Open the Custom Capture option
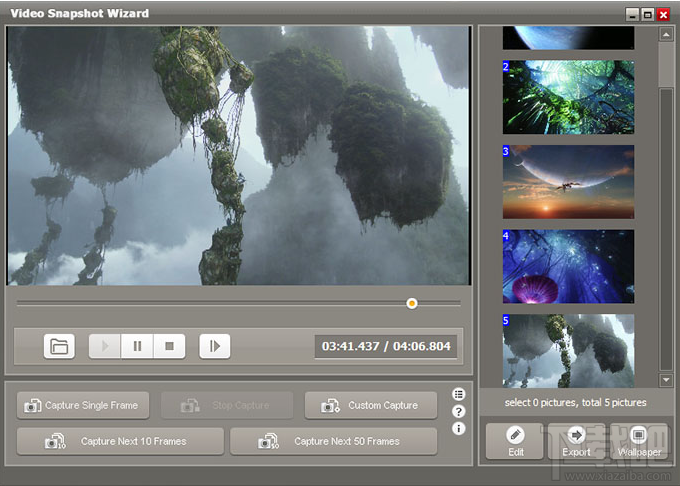The height and width of the screenshot is (486, 680). [x=371, y=405]
